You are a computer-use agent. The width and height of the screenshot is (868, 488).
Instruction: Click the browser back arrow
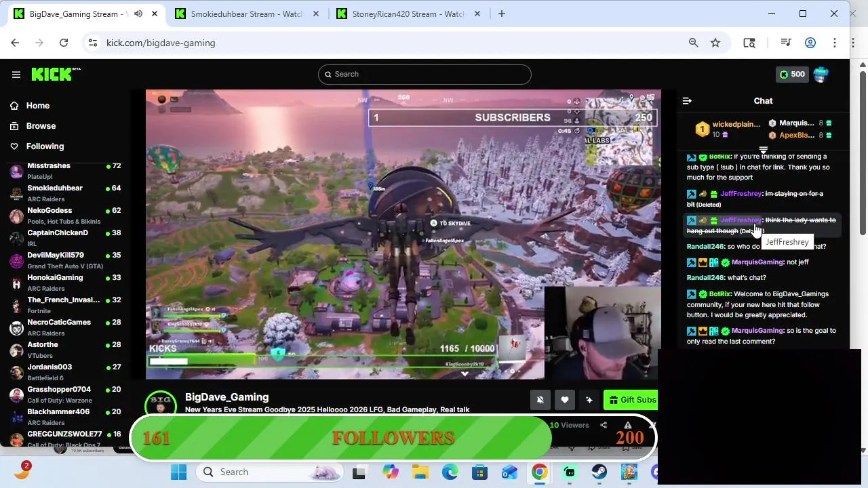point(15,43)
